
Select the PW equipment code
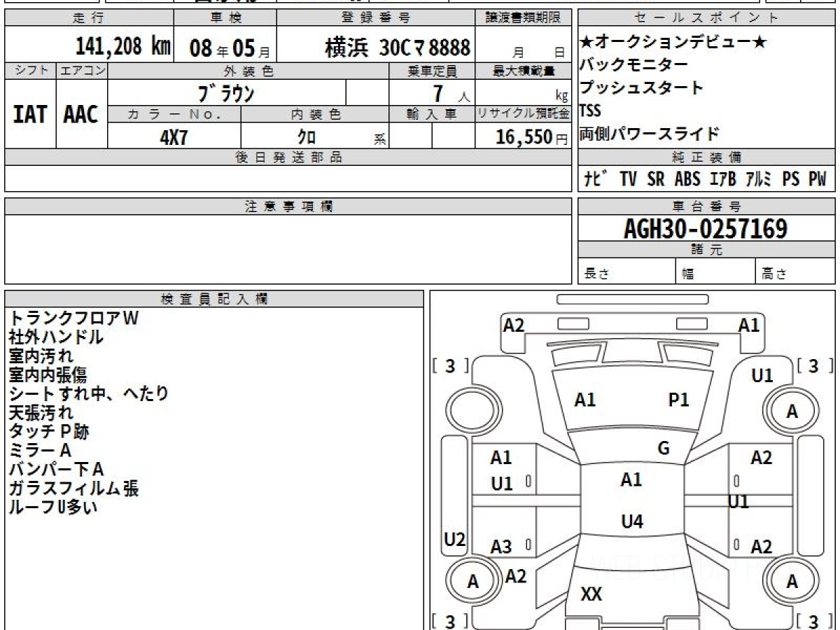point(818,179)
